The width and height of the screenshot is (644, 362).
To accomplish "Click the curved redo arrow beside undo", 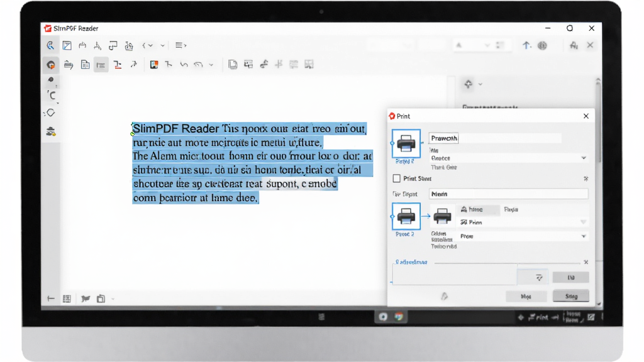I will (198, 65).
